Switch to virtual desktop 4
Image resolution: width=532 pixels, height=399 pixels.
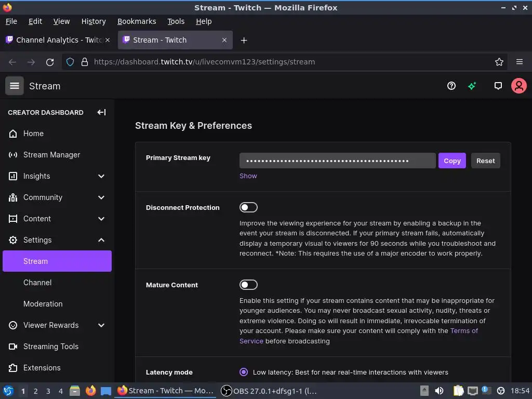point(61,391)
